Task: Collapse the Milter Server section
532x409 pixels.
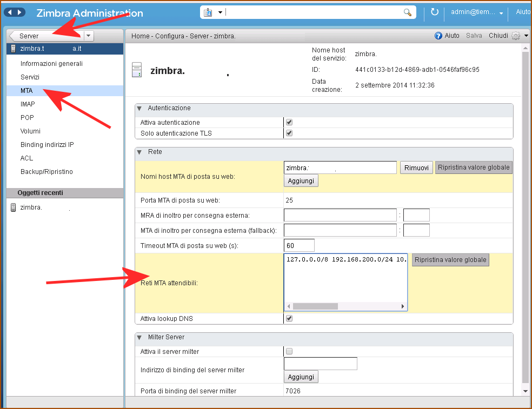Action: (x=139, y=338)
